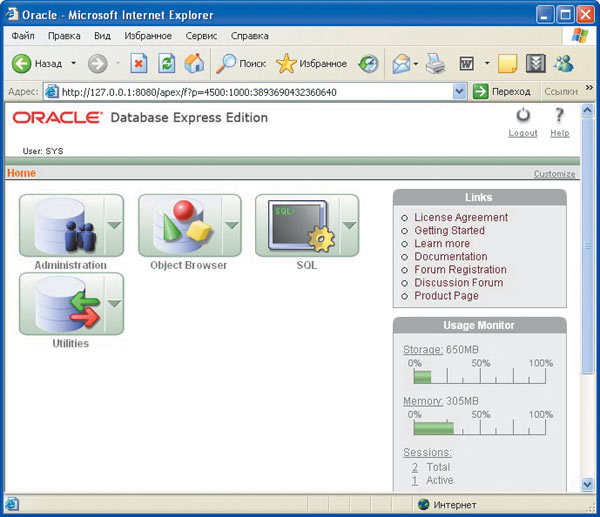Click the yellow note toolbar icon
The image size is (600, 517).
(508, 63)
